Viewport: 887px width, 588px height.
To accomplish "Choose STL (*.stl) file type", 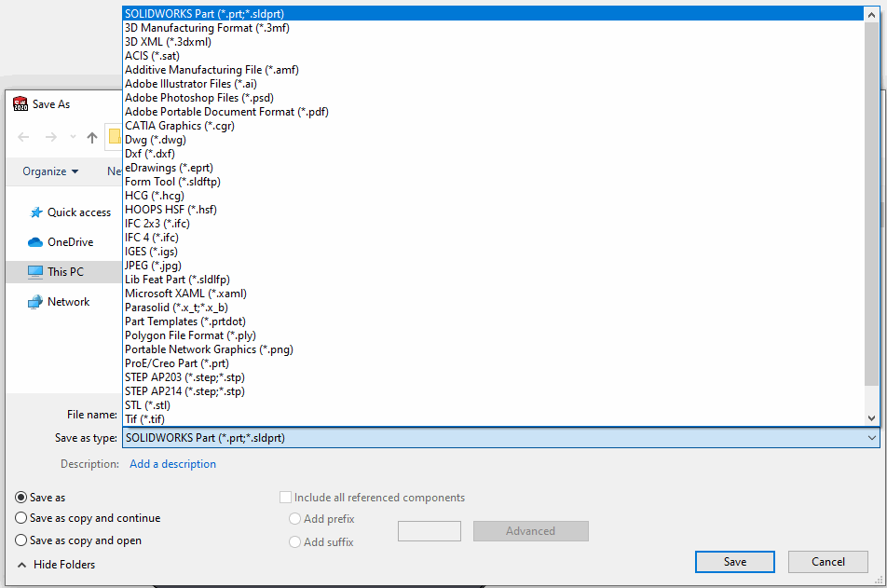I will [493, 405].
